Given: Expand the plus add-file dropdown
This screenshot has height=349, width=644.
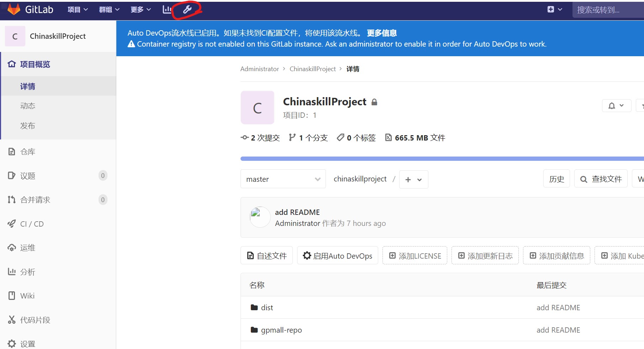Looking at the screenshot, I should [413, 180].
